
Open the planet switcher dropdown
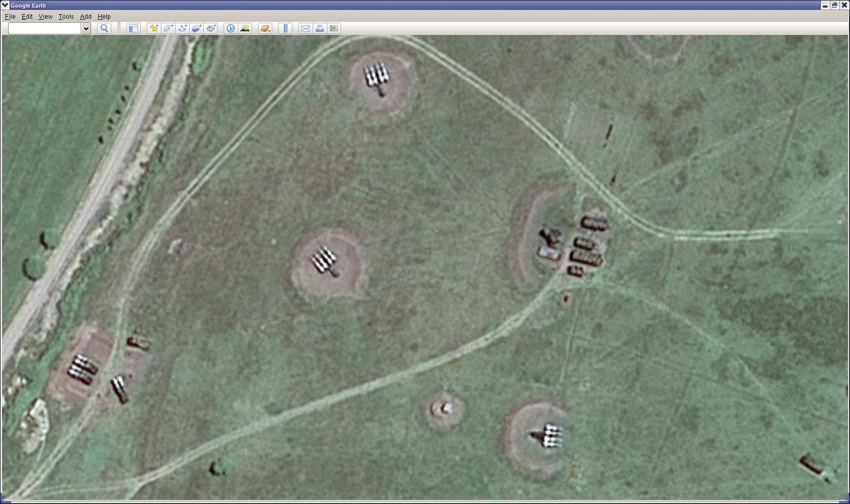(x=265, y=28)
